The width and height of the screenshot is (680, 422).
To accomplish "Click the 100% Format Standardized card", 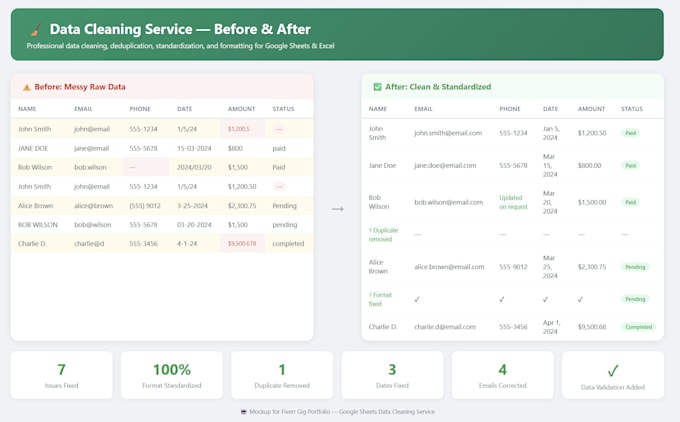I will click(x=172, y=375).
